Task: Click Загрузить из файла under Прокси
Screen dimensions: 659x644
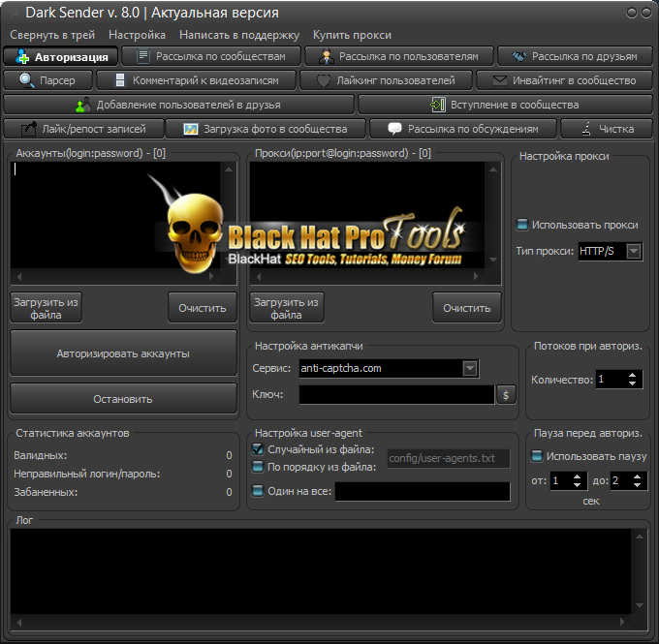Action: pyautogui.click(x=286, y=308)
